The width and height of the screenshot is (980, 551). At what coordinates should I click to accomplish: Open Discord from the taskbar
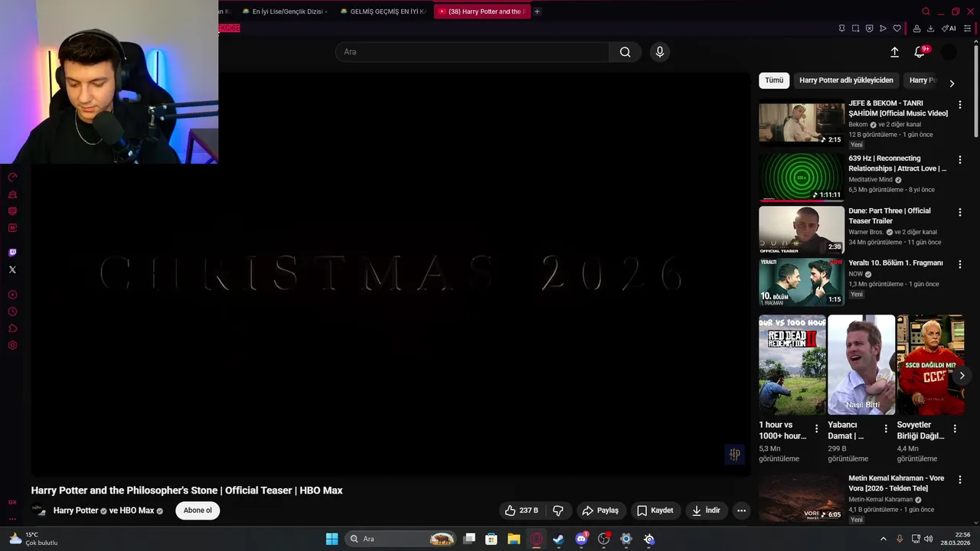point(581,539)
